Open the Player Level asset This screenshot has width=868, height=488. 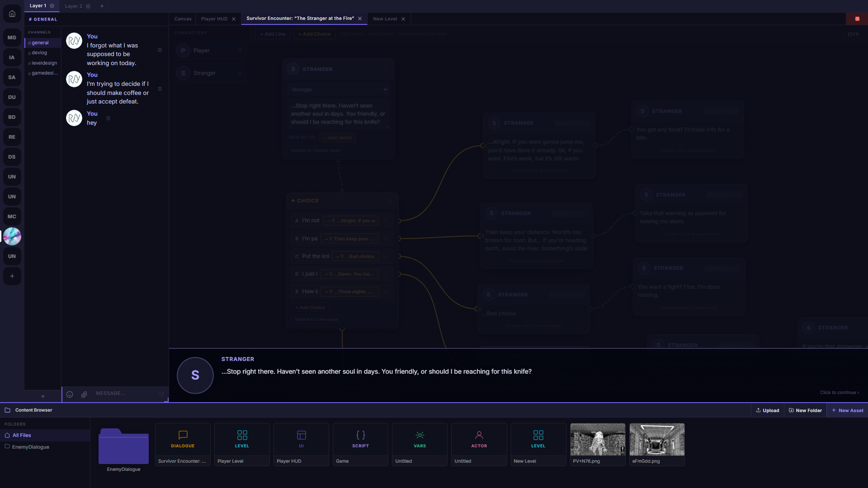[x=242, y=445]
